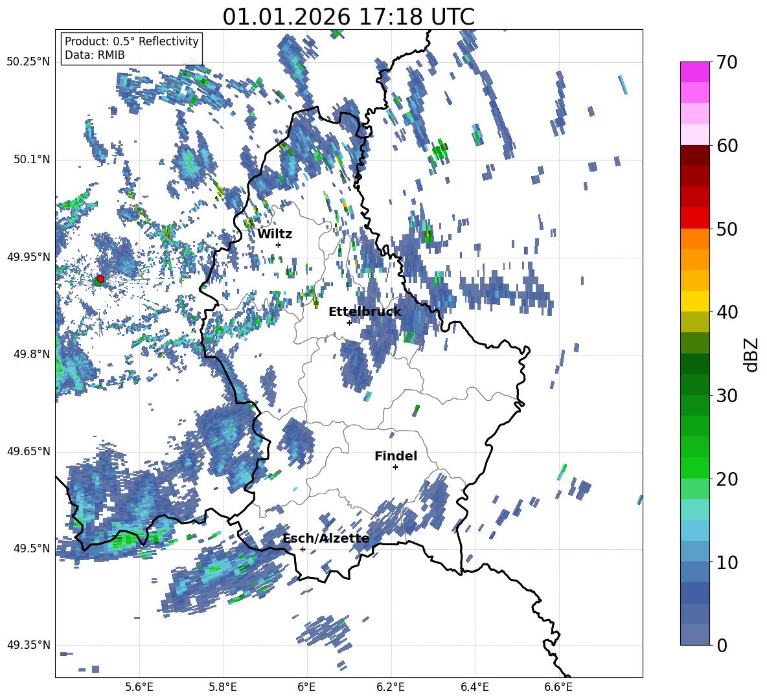Click the Product: 0.5° Reflectivity text

click(132, 41)
